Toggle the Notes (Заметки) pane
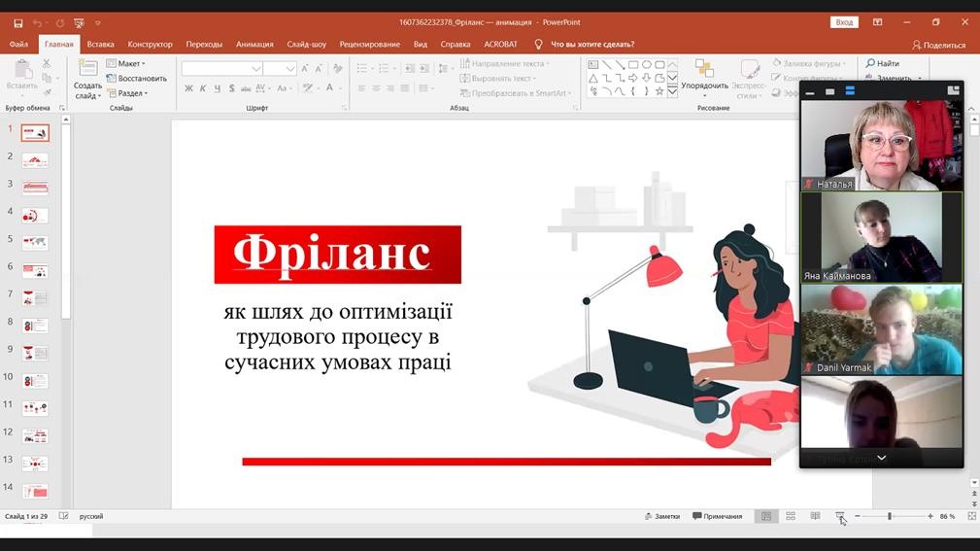Image resolution: width=980 pixels, height=551 pixels. [661, 516]
